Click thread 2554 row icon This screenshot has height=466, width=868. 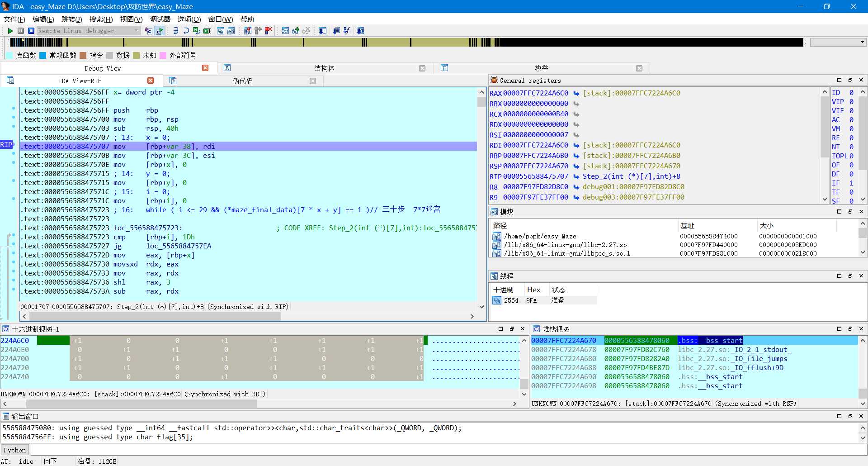pos(497,300)
